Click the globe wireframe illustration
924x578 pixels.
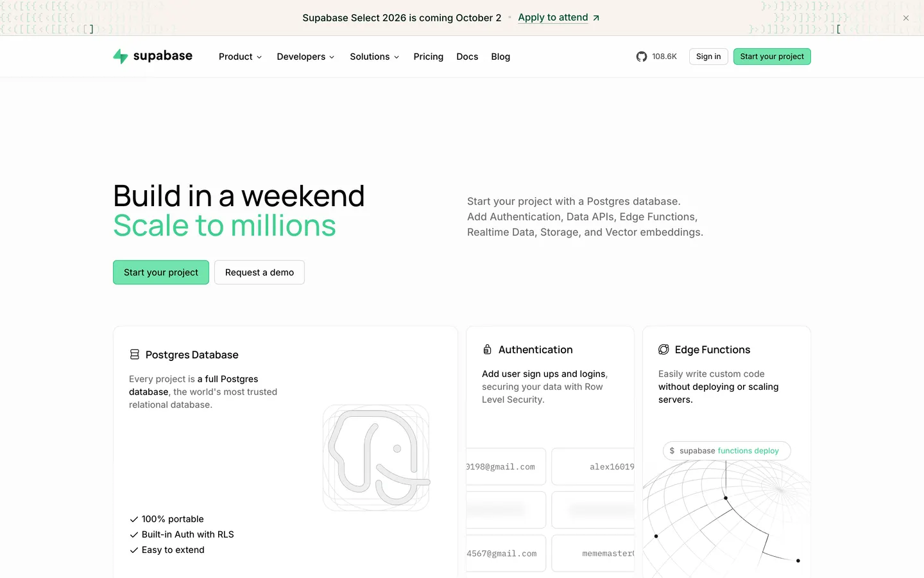pos(726,520)
